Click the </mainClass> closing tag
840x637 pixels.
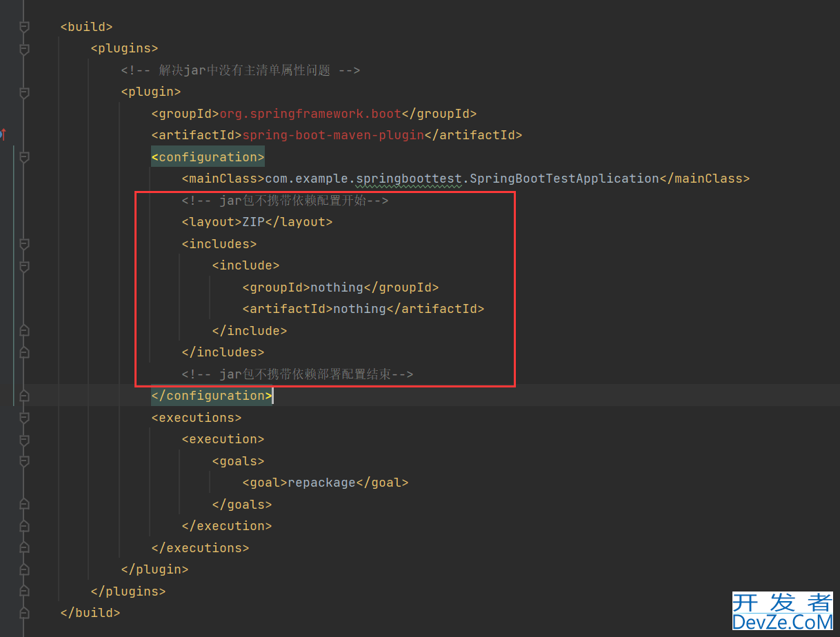pyautogui.click(x=705, y=179)
